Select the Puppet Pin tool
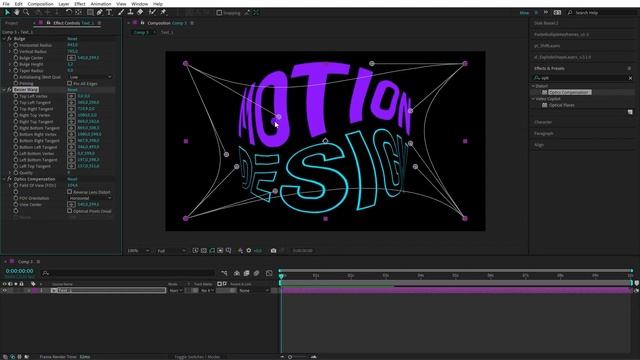The width and height of the screenshot is (640, 360). (163, 12)
